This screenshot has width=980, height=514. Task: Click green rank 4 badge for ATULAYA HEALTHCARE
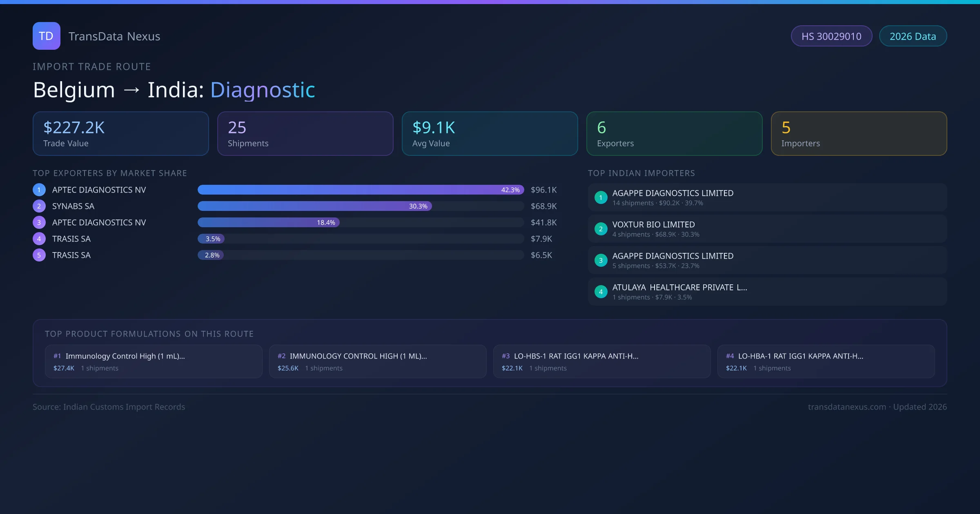601,292
